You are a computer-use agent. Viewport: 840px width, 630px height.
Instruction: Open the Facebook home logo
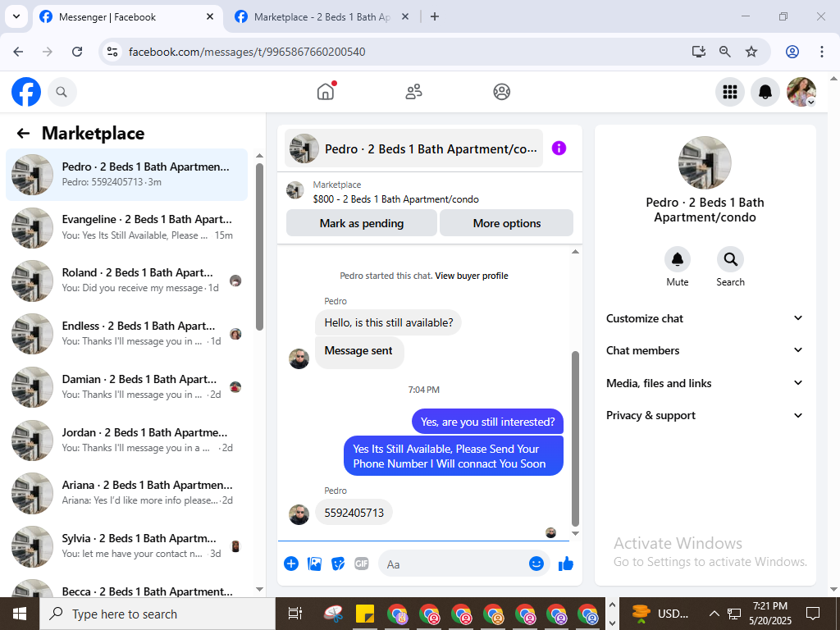[x=26, y=92]
